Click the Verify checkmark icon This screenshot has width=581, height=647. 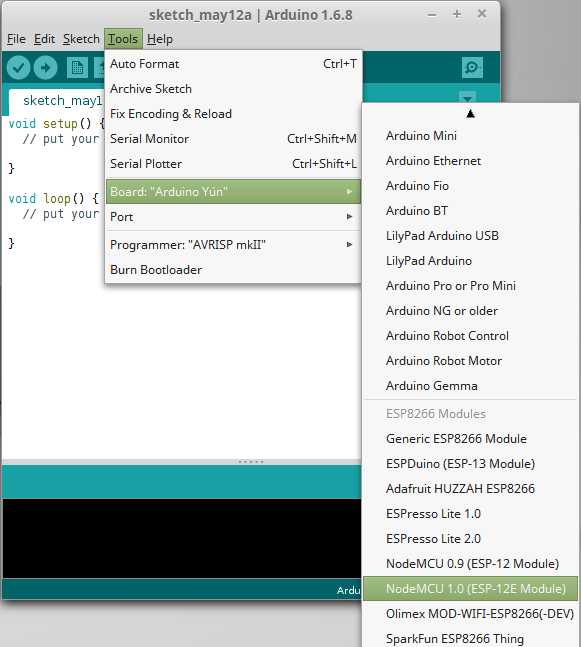[18, 67]
